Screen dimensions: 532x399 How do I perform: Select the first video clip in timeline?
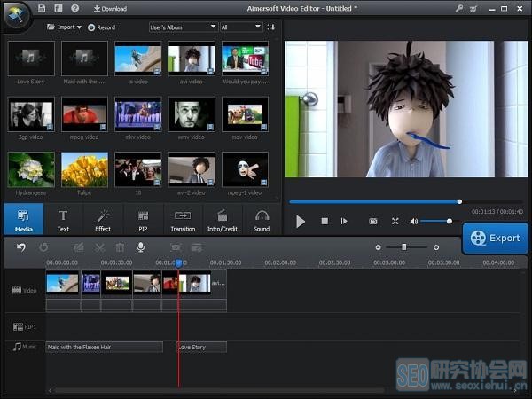tap(63, 284)
